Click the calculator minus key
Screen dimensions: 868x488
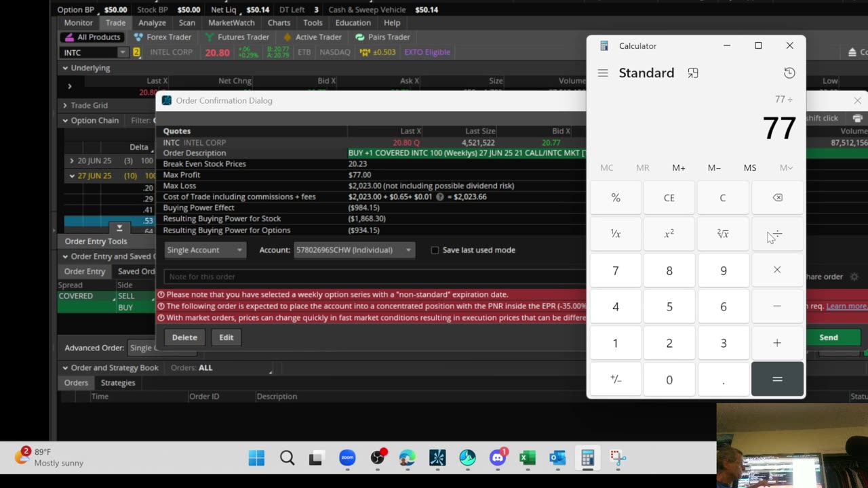777,306
